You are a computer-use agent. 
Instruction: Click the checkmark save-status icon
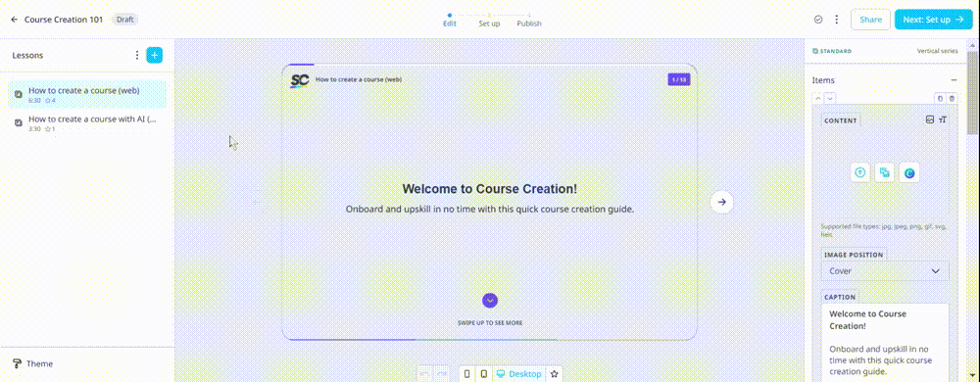coord(818,20)
